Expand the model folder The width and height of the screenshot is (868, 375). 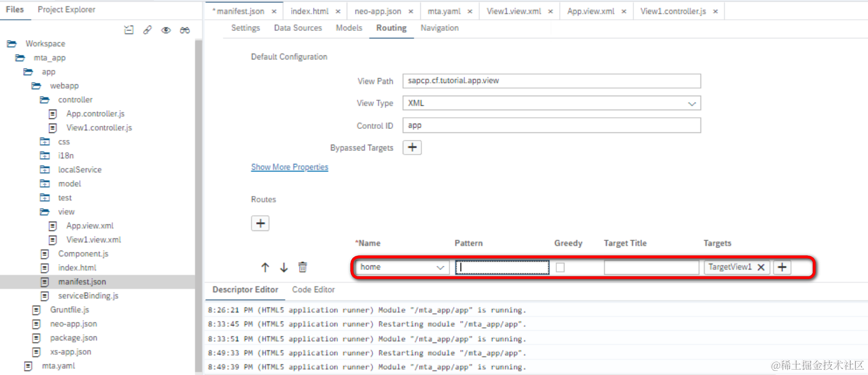[x=44, y=184]
